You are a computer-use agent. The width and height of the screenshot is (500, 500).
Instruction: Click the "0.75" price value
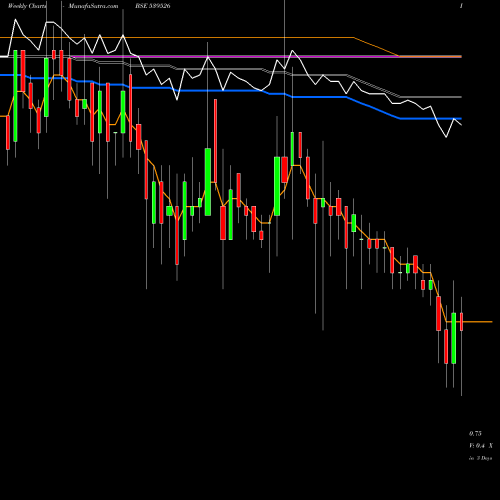[475, 434]
